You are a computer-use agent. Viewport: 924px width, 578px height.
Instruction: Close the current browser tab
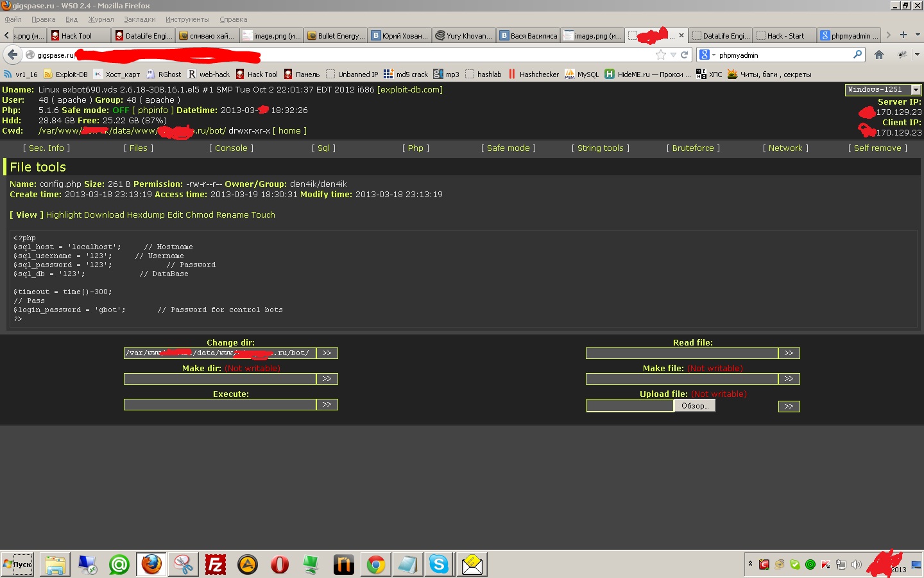tap(681, 35)
